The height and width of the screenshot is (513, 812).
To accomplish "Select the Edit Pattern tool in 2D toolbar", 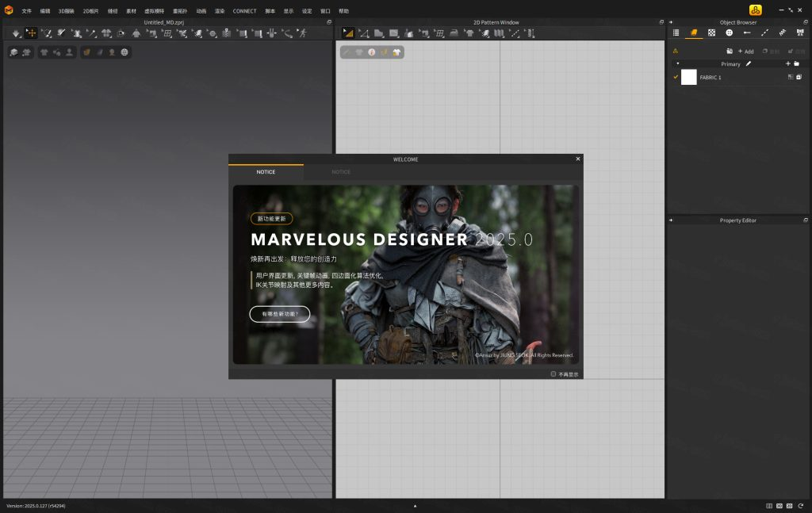I will point(348,33).
